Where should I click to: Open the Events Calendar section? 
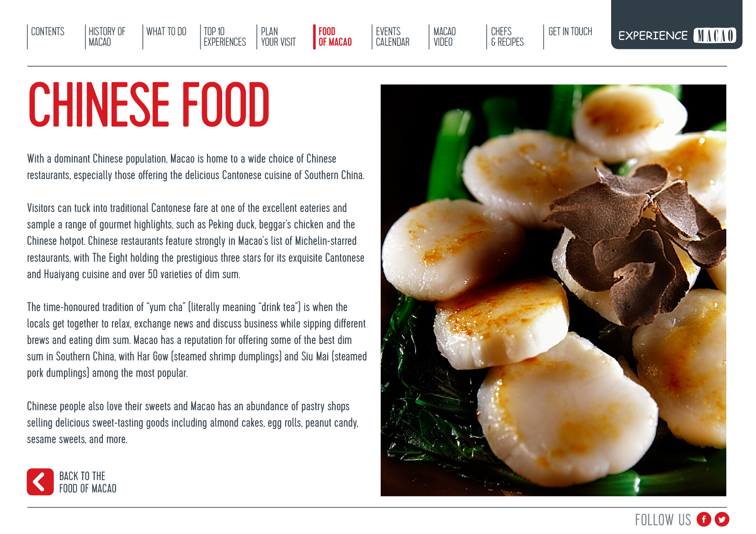[393, 37]
